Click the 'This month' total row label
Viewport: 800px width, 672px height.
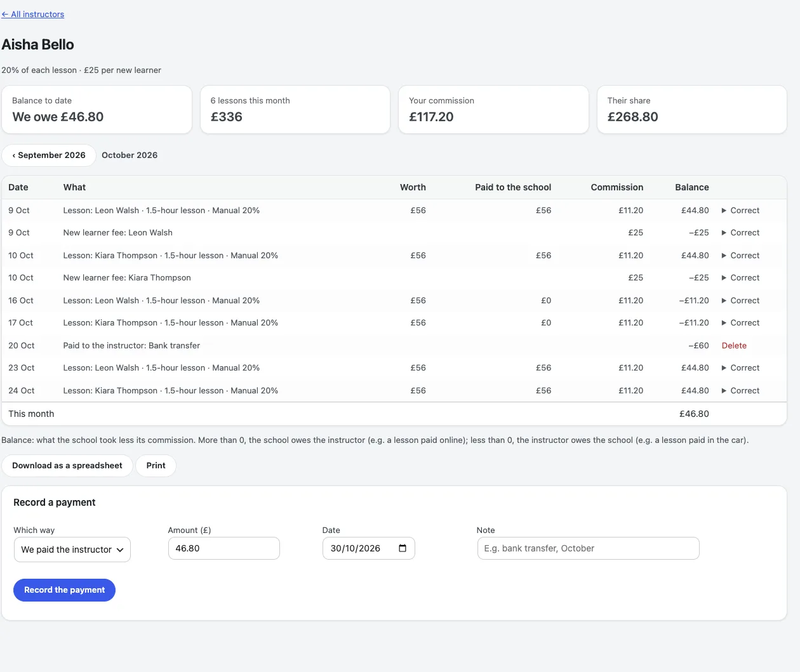pos(31,414)
